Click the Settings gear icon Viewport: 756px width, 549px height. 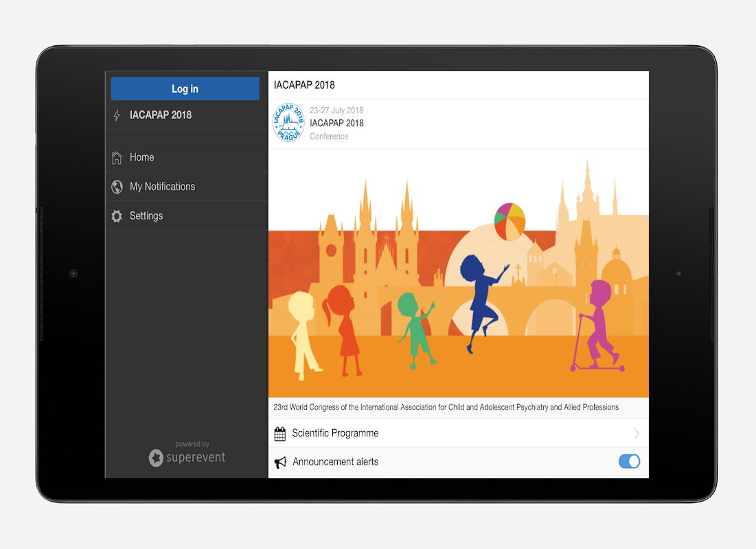coord(117,216)
